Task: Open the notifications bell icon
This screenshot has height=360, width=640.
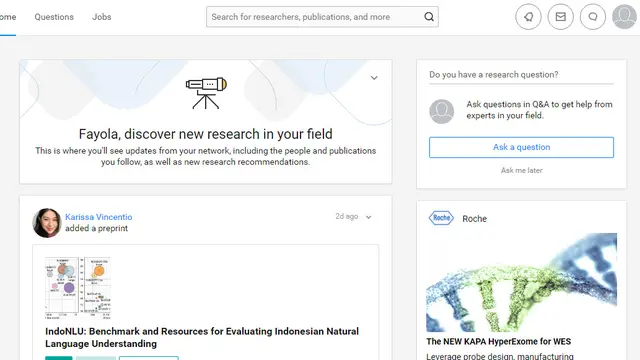Action: click(x=528, y=17)
